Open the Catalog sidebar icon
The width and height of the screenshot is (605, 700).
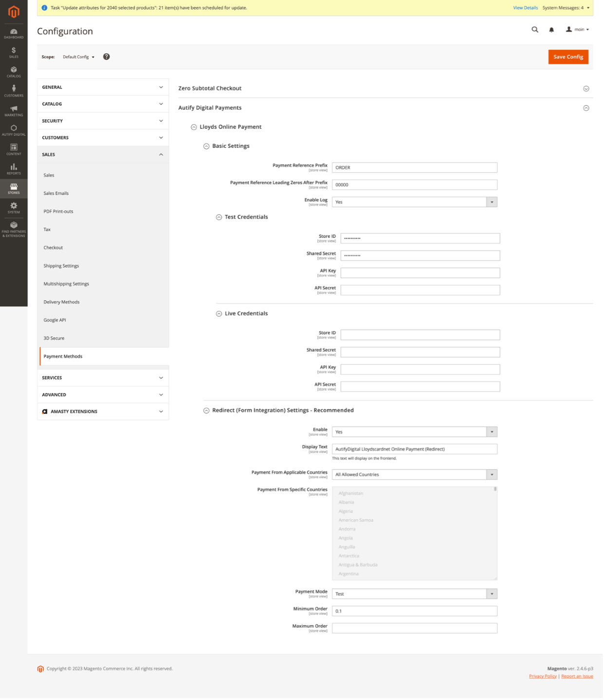tap(14, 72)
